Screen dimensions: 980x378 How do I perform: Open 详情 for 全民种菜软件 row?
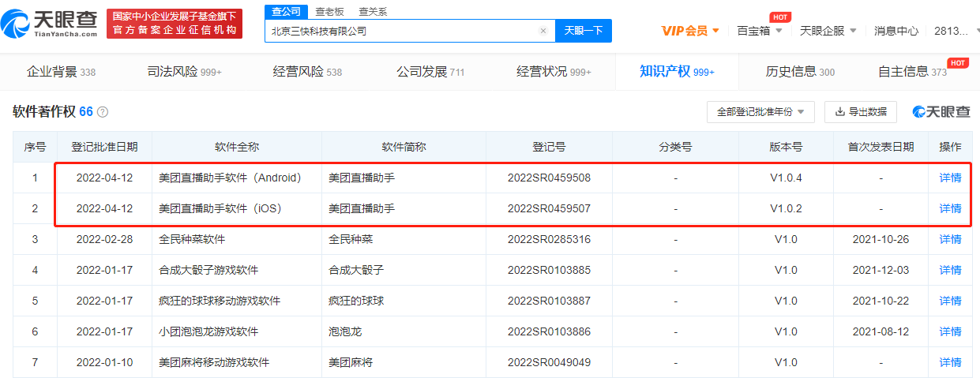[x=950, y=239]
